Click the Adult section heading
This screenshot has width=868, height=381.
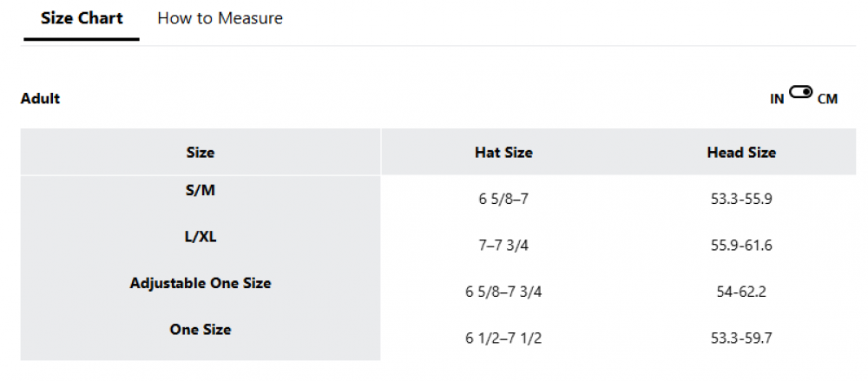click(41, 98)
